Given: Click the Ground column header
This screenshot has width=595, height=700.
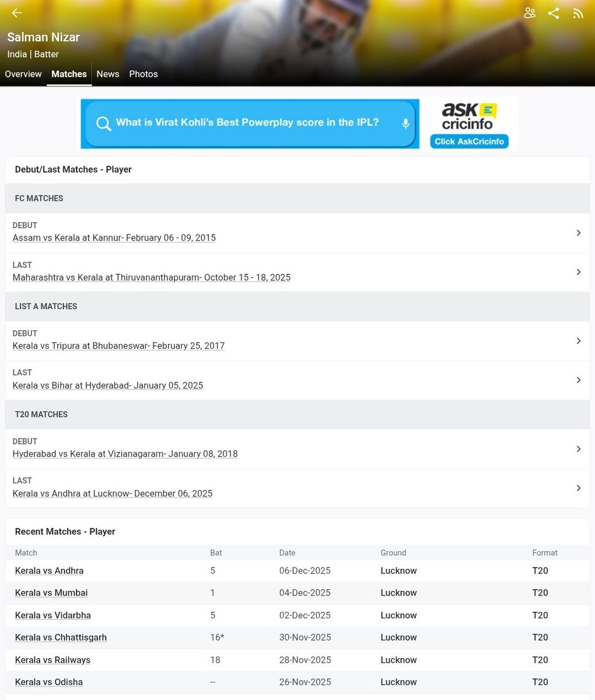Looking at the screenshot, I should pos(393,552).
